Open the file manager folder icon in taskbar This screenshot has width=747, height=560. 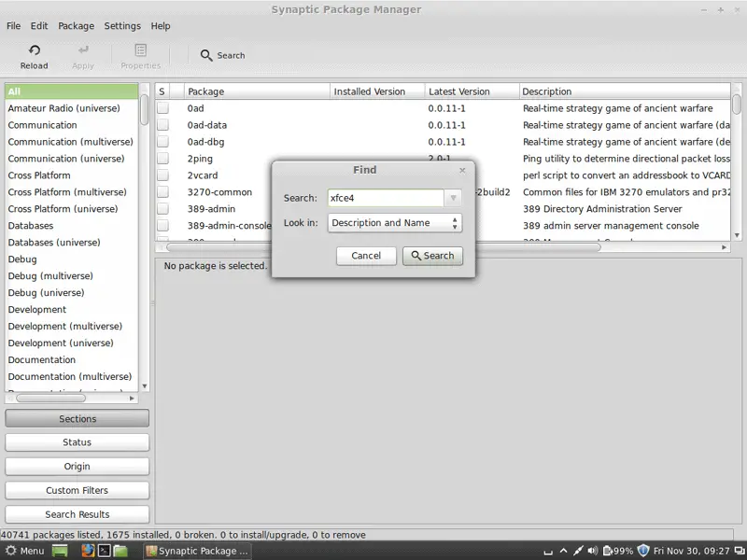click(x=120, y=551)
